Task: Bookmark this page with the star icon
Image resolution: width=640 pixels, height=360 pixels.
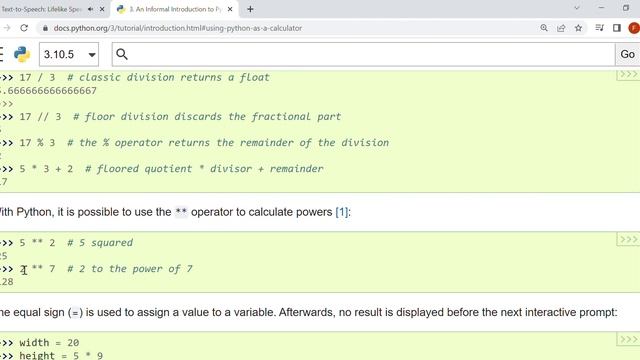Action: [578, 28]
